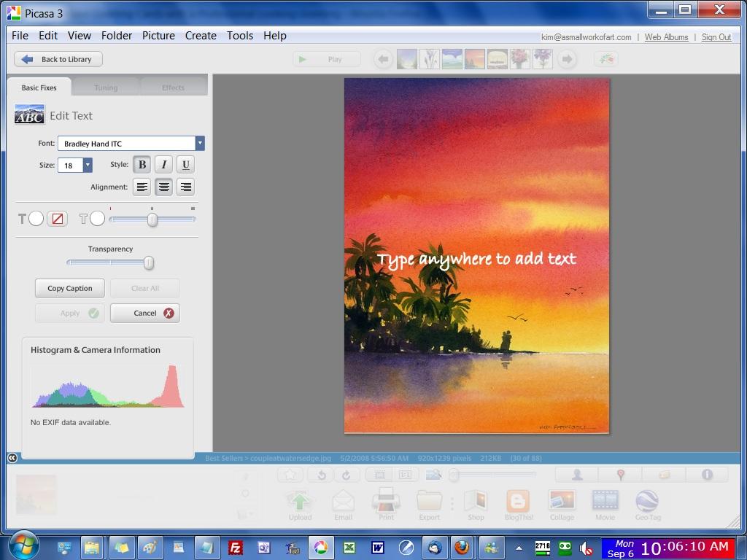747x560 pixels.
Task: Click the Tags icon in bottom toolbar
Action: [664, 474]
